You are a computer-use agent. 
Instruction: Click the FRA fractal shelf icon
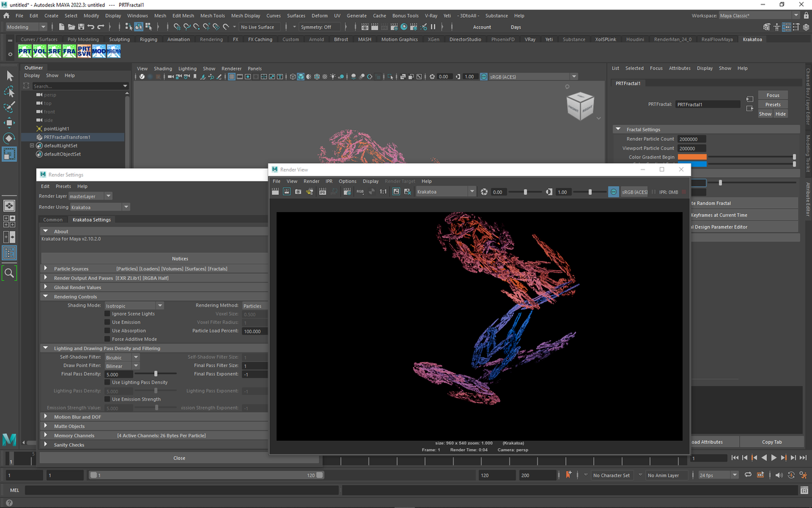point(69,51)
